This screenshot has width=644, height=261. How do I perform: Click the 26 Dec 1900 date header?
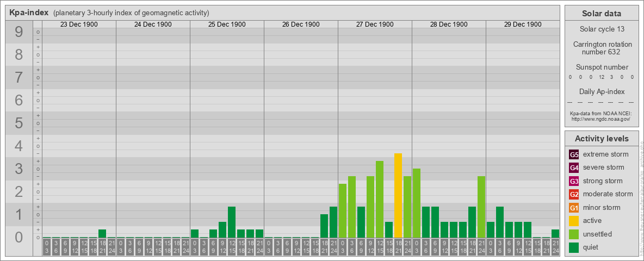pos(301,24)
